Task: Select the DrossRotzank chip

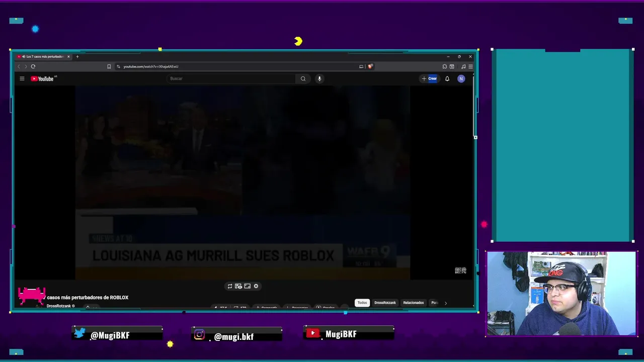Action: 385,303
